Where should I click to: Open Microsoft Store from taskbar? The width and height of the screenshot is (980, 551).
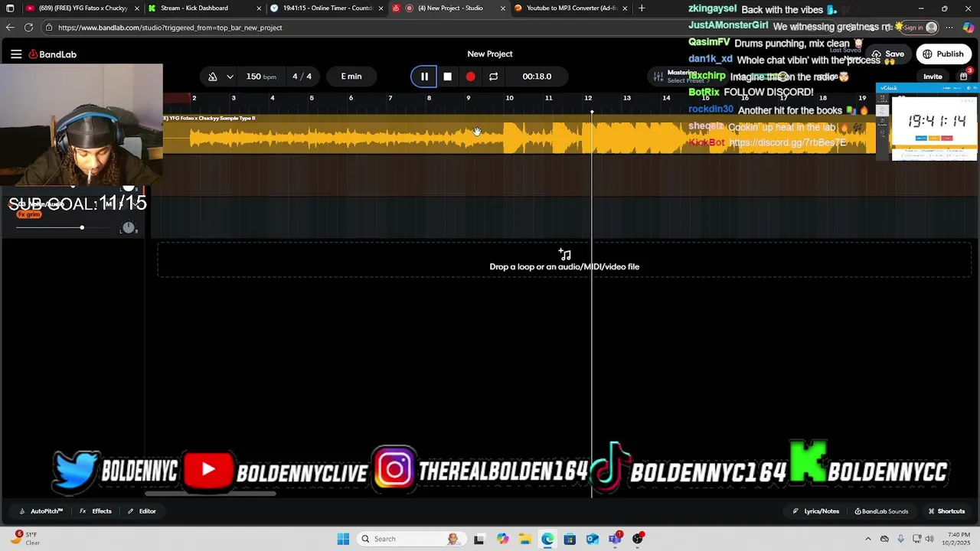click(570, 539)
